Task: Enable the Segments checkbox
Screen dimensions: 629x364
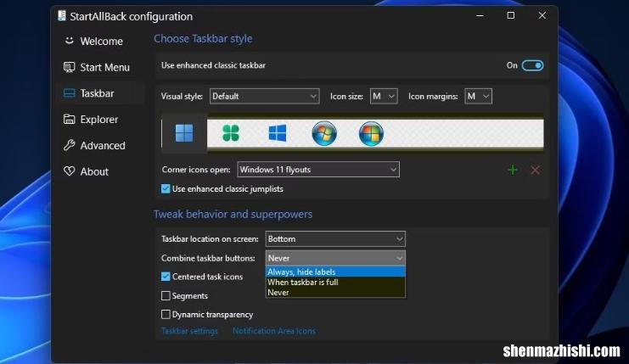Action: tap(166, 296)
